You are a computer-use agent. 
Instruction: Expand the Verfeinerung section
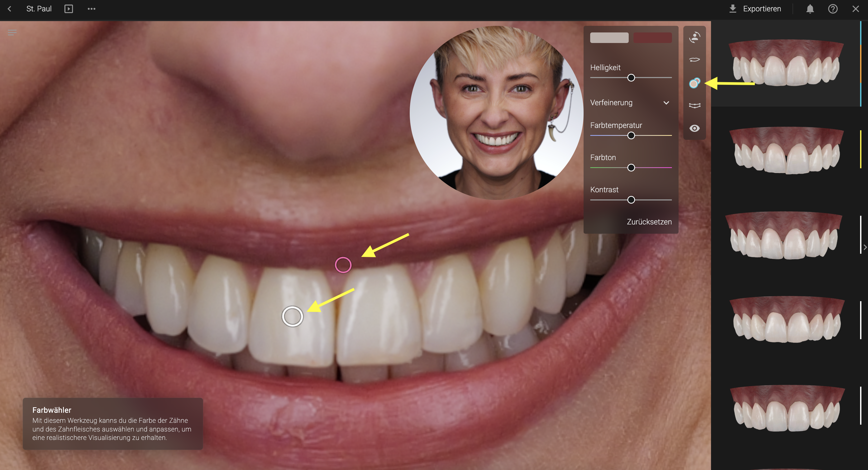(666, 103)
